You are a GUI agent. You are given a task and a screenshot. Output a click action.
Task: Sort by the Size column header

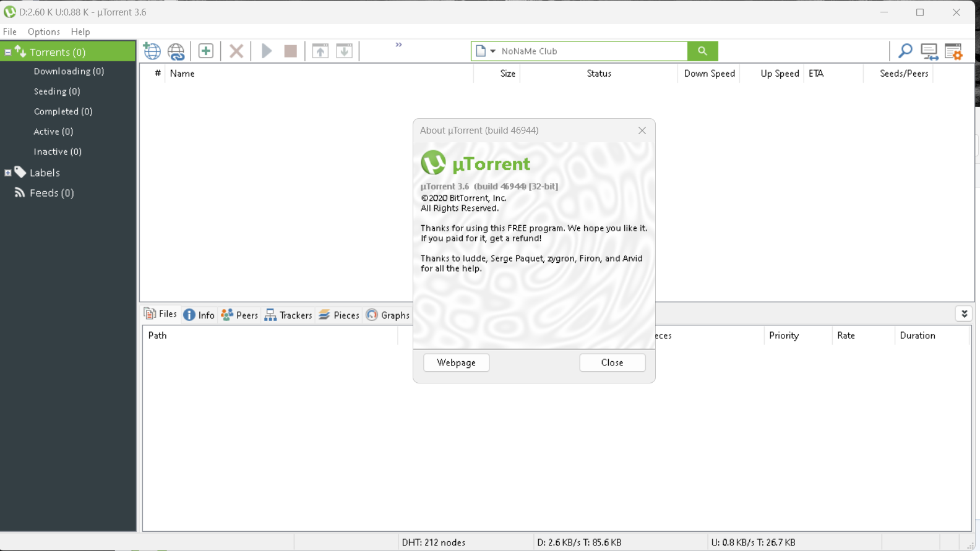pos(497,74)
